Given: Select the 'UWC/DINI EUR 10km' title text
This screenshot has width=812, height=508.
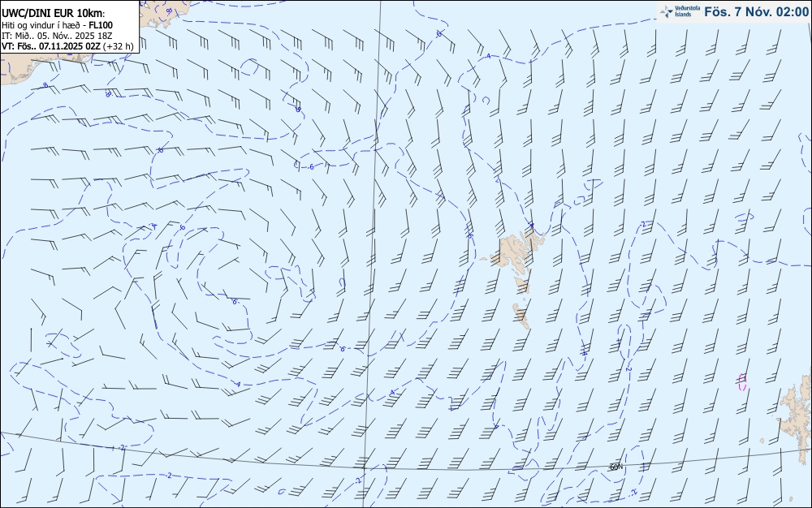Looking at the screenshot, I should tap(52, 14).
